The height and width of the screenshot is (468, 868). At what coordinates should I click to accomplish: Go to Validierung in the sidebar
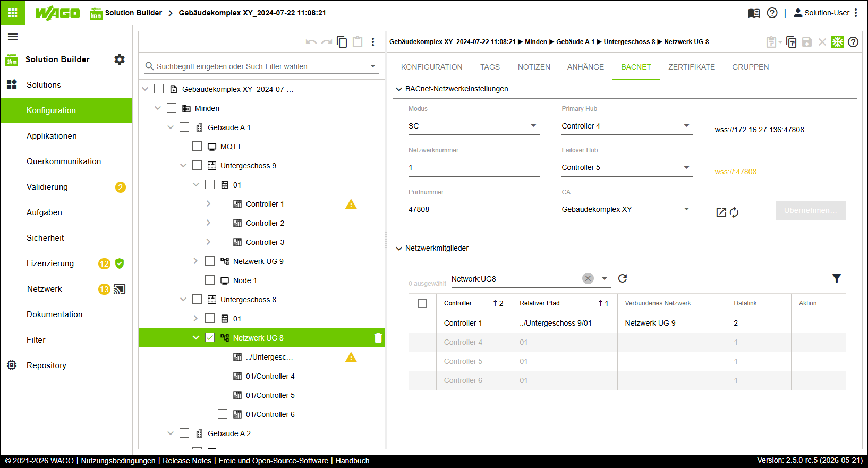(x=66, y=187)
